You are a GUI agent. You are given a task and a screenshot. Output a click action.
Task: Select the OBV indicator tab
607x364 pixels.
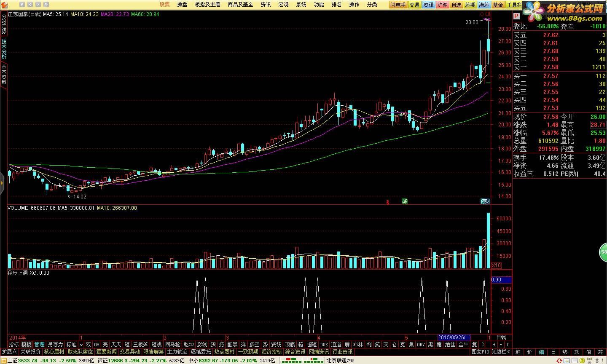click(x=421, y=345)
